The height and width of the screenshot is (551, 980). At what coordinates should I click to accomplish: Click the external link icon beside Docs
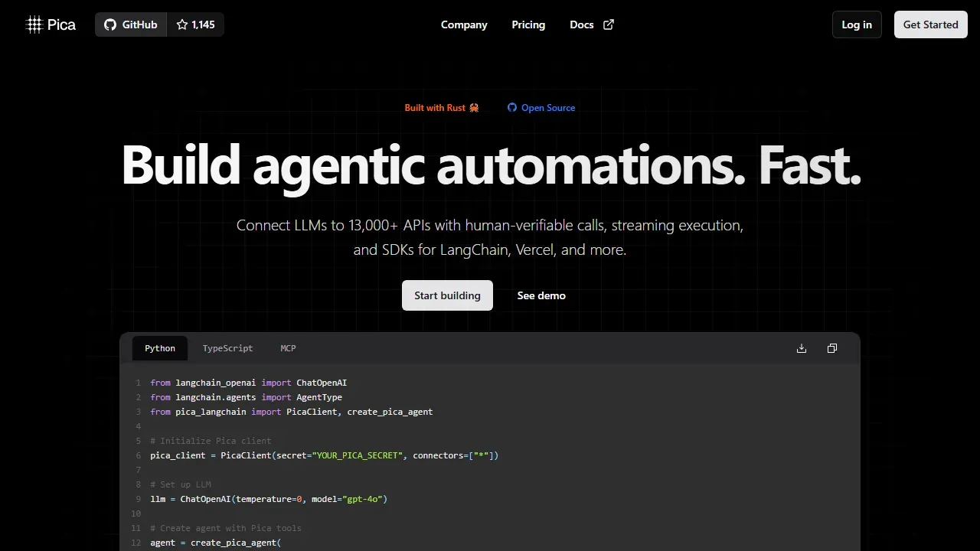point(609,24)
